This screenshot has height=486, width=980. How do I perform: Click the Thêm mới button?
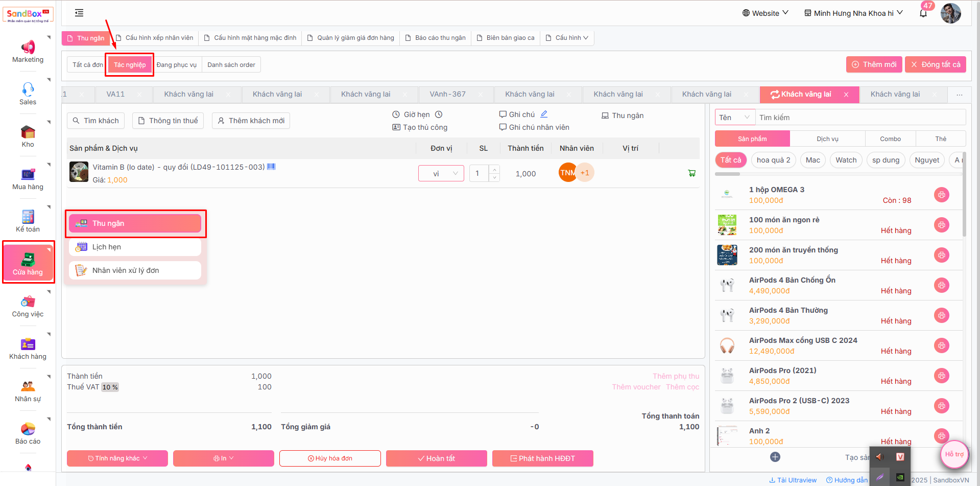coord(874,64)
